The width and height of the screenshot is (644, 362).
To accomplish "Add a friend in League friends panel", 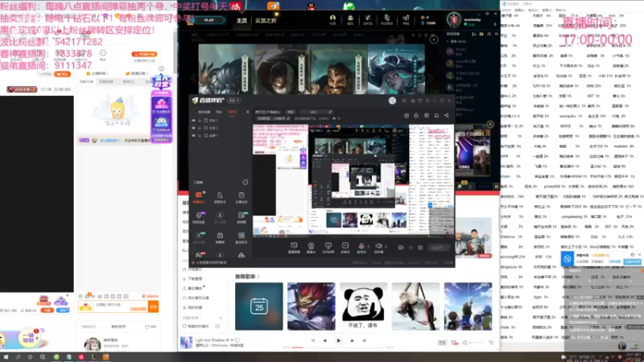I will pyautogui.click(x=474, y=34).
